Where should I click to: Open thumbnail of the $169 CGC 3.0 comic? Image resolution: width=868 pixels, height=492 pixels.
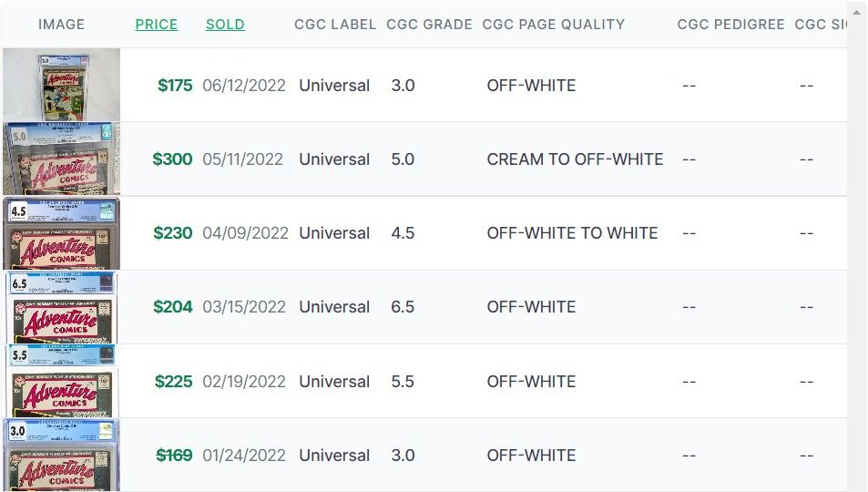(x=61, y=455)
